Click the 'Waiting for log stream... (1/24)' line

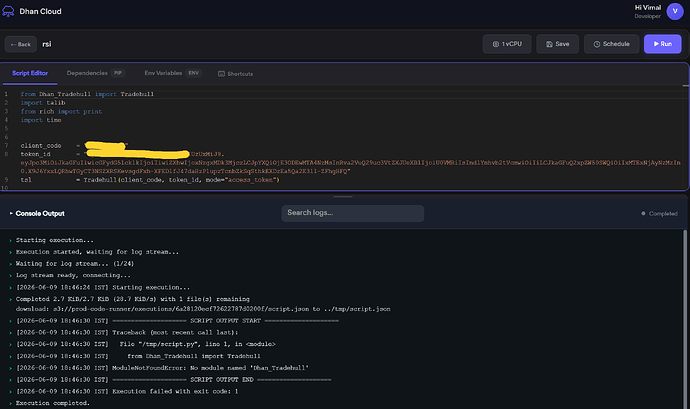point(75,264)
